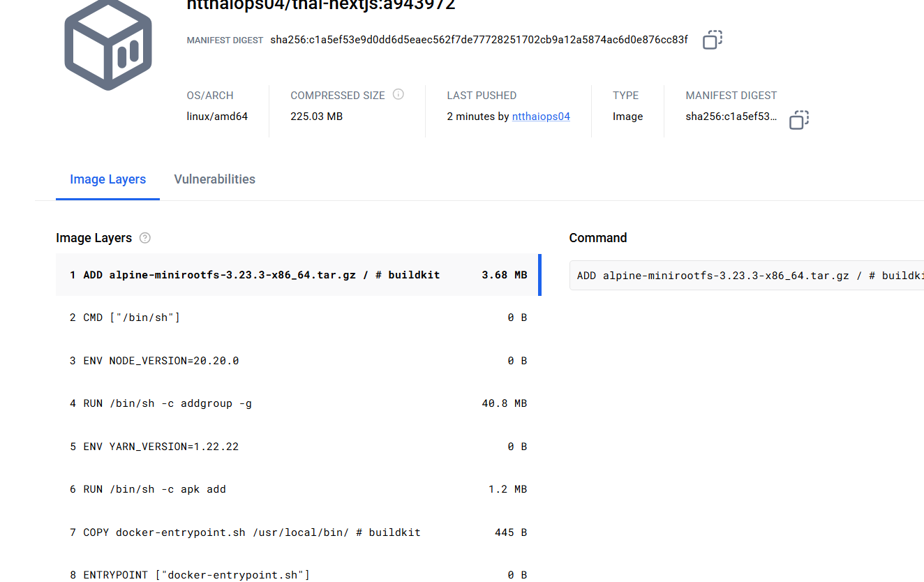Select layer 1 ADD alpine-minirootfs

coord(298,275)
